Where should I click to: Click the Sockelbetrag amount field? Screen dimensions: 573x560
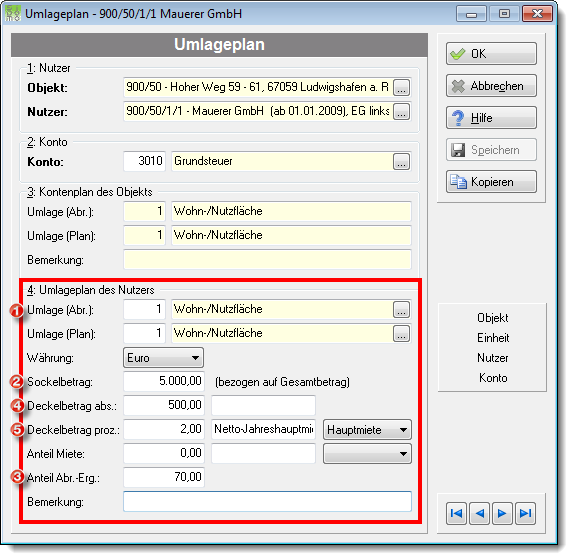(164, 381)
